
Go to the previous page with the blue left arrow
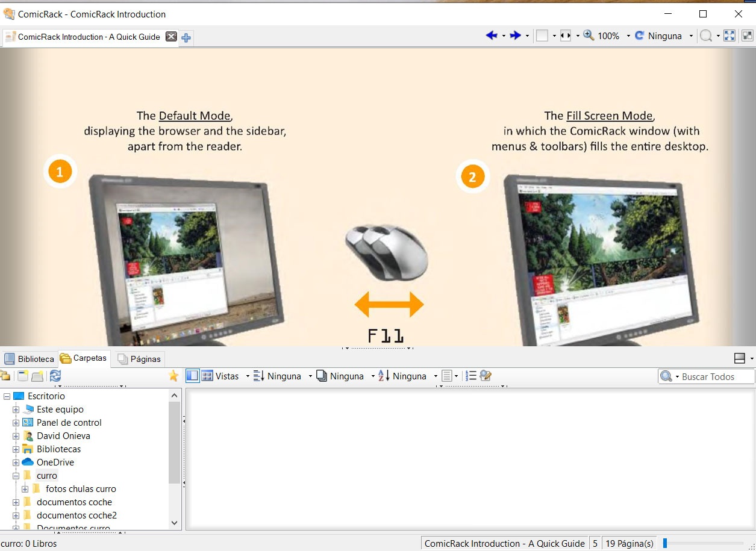492,36
